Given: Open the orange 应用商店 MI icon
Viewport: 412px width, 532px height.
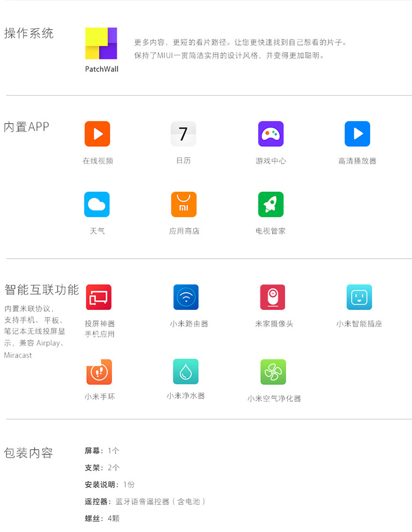Looking at the screenshot, I should (183, 204).
